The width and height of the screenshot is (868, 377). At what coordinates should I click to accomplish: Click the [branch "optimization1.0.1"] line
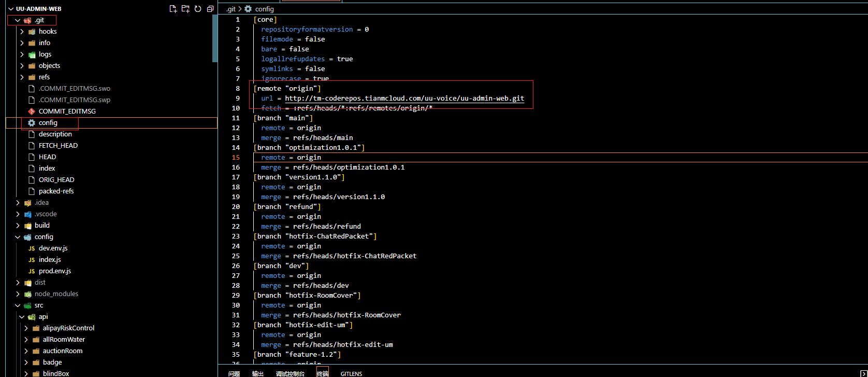309,148
